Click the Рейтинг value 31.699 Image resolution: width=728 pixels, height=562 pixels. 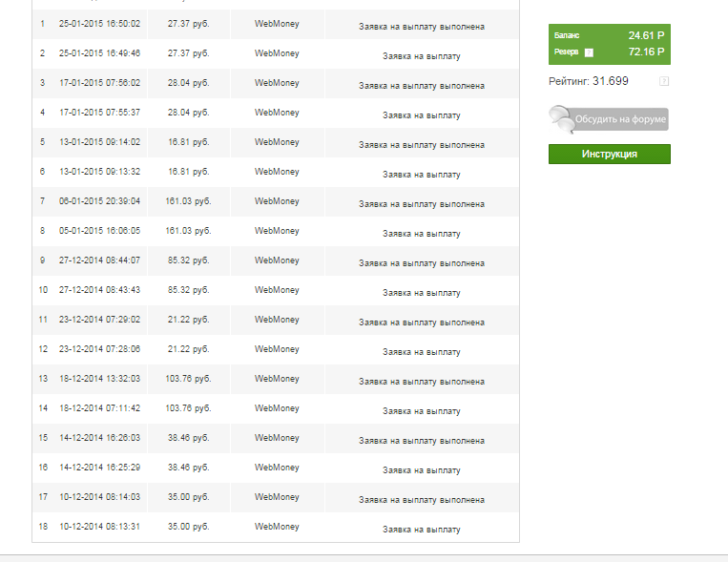611,81
